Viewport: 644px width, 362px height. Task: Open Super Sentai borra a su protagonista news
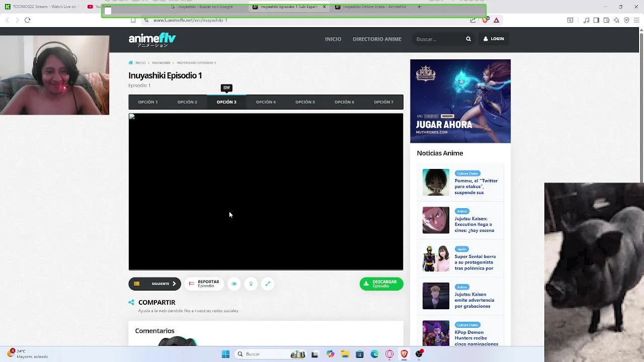[x=475, y=262]
